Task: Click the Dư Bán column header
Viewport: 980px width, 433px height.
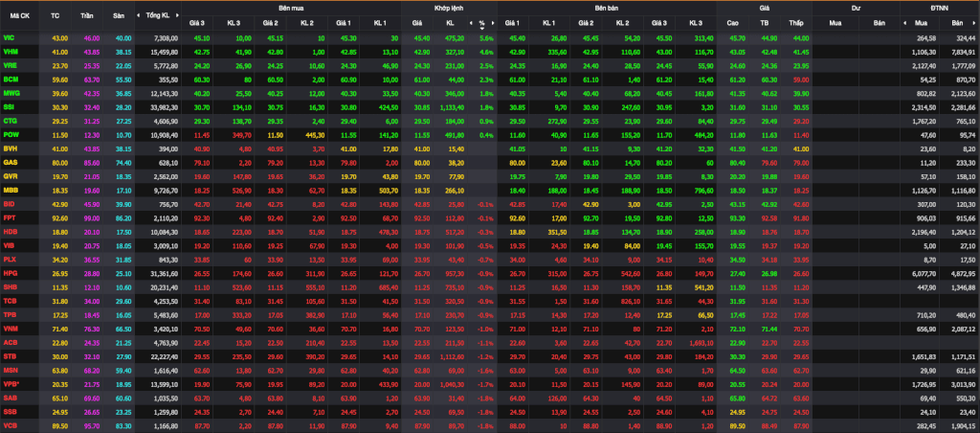Action: tap(880, 23)
